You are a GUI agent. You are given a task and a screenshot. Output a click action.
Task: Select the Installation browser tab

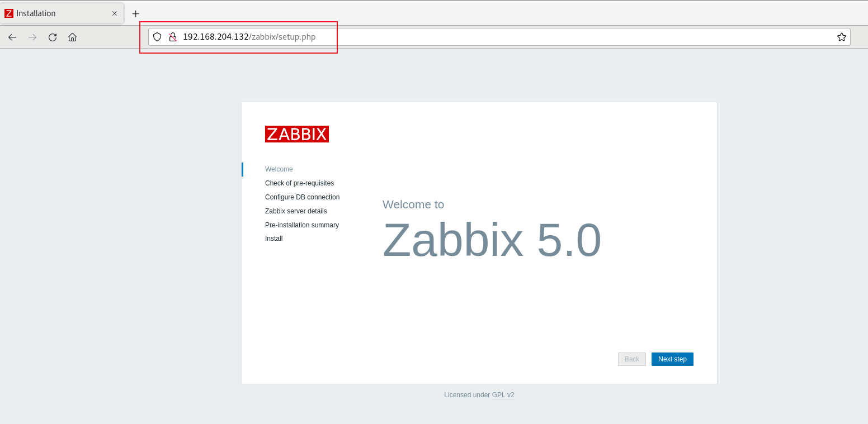tap(62, 13)
